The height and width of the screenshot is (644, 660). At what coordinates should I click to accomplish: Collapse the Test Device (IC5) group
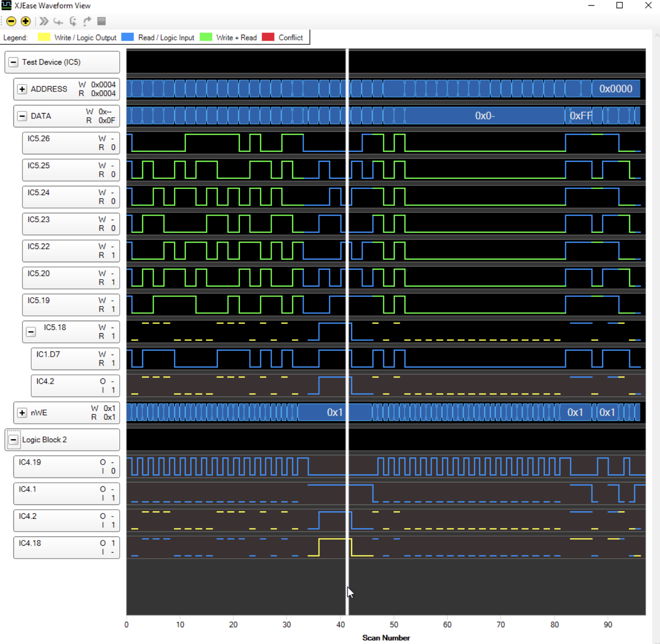[x=13, y=62]
